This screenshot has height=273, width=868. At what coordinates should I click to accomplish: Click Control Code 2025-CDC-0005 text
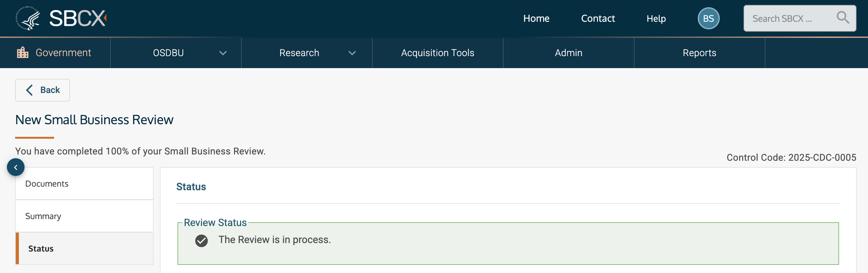pyautogui.click(x=791, y=158)
